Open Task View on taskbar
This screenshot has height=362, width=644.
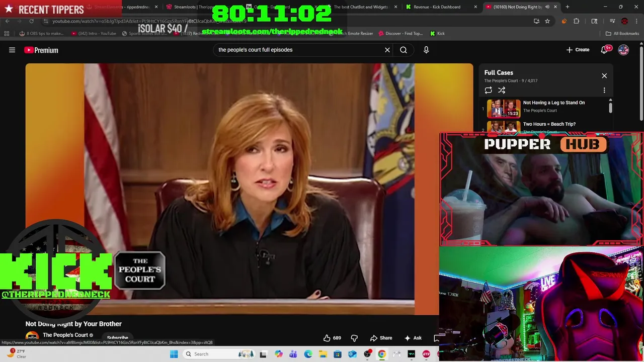coord(263,354)
